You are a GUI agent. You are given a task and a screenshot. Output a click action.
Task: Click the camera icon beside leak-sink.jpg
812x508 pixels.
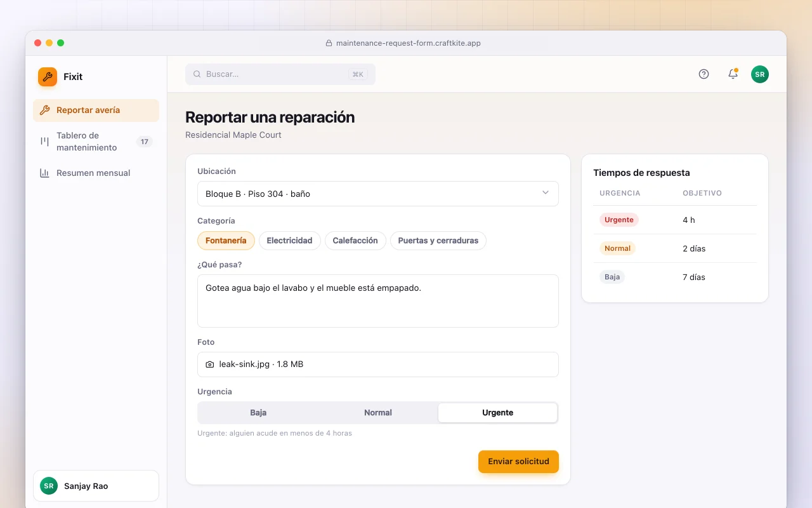(x=210, y=364)
